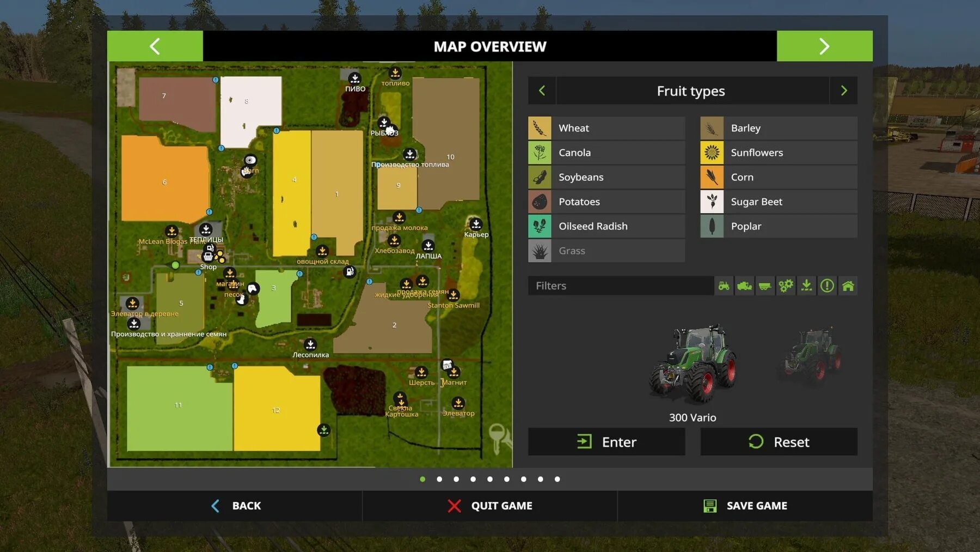Switch Fruit types to next category

coord(844,90)
